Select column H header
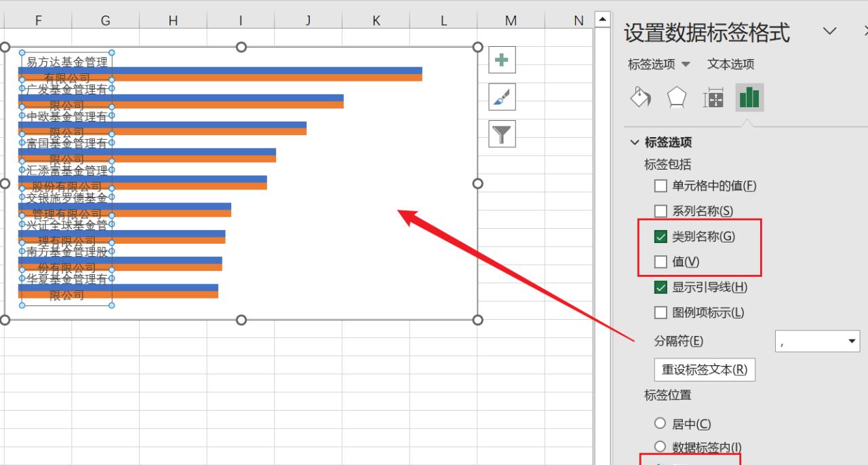This screenshot has width=868, height=465. (x=173, y=20)
